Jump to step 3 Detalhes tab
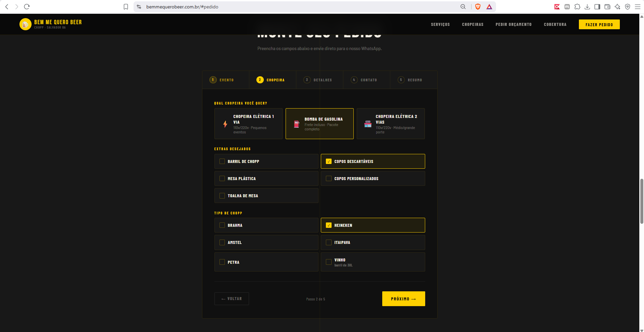644x332 pixels. point(320,80)
